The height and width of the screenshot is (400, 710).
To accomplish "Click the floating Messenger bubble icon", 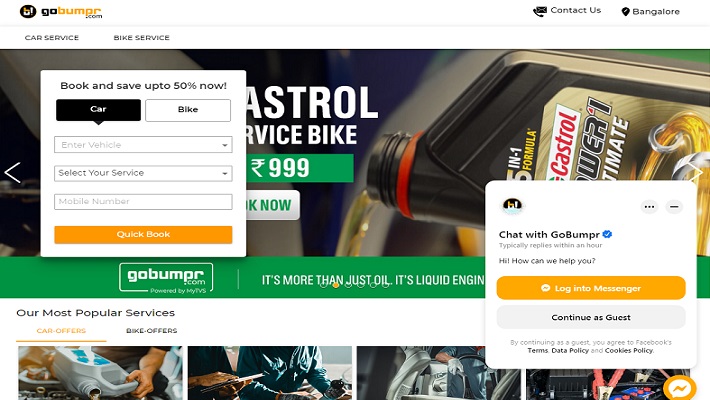I will (x=680, y=388).
